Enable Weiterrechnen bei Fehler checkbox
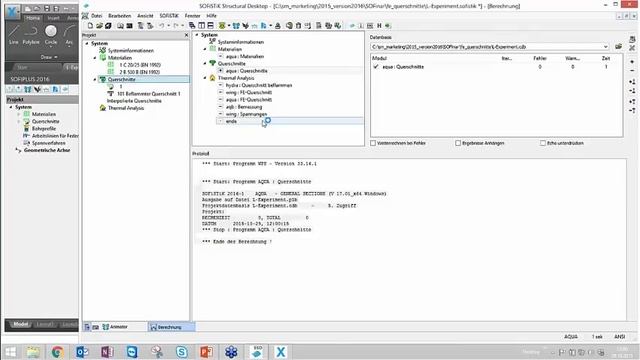Screen dimensions: 640x360 [373, 143]
